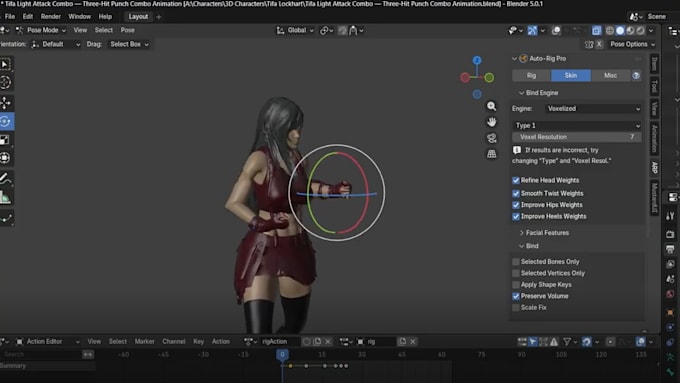Open the Pose Mode dropdown

coord(41,30)
